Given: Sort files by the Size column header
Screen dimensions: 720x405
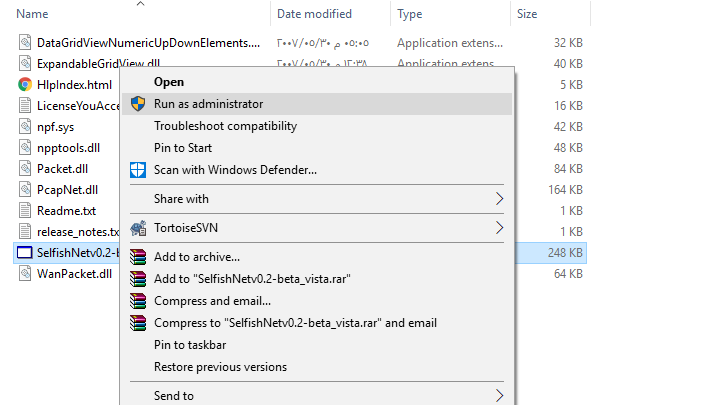Looking at the screenshot, I should [527, 14].
